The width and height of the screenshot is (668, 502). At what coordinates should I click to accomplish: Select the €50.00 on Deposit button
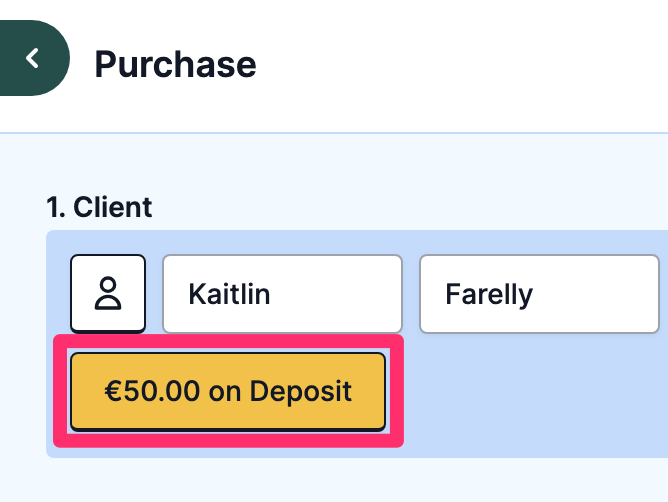pos(228,391)
